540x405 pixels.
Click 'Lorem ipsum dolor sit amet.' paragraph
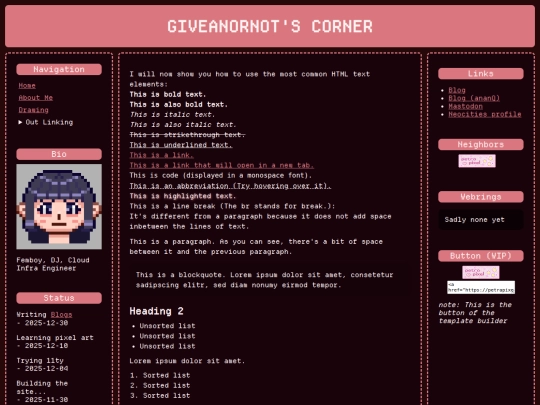click(187, 361)
